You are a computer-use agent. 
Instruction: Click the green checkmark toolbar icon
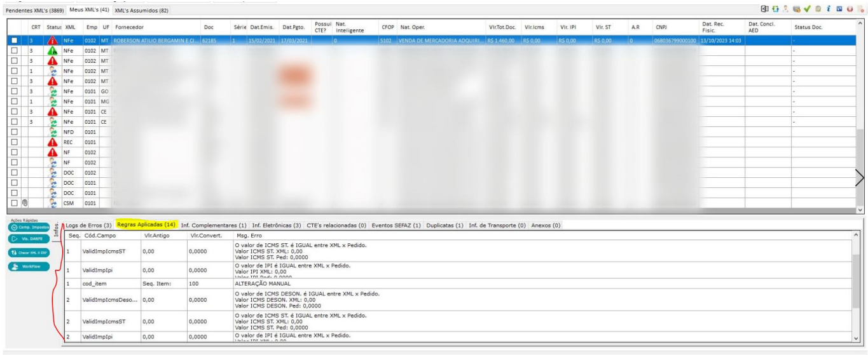click(807, 10)
